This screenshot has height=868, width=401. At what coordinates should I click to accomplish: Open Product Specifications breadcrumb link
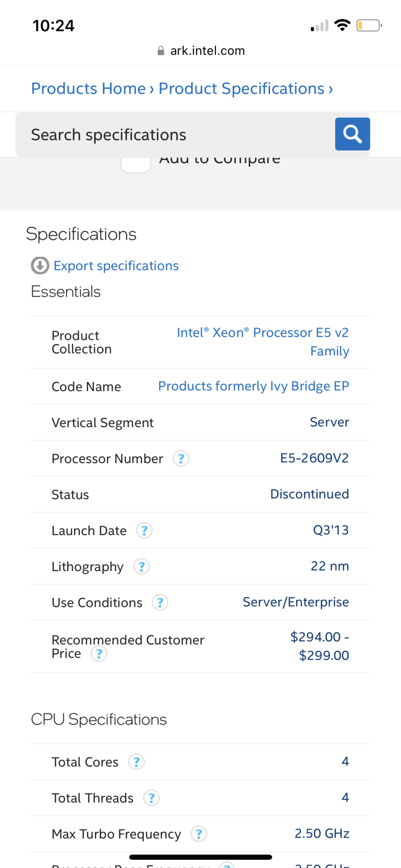coord(241,89)
